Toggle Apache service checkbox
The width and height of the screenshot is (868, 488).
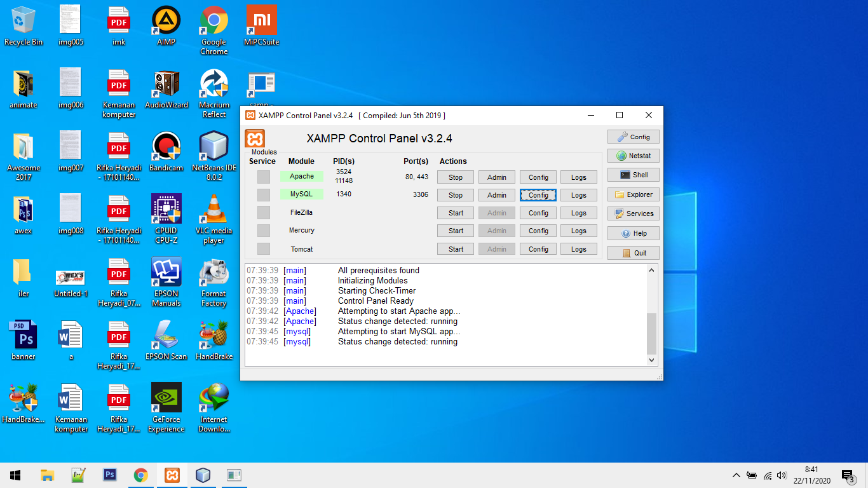[263, 177]
